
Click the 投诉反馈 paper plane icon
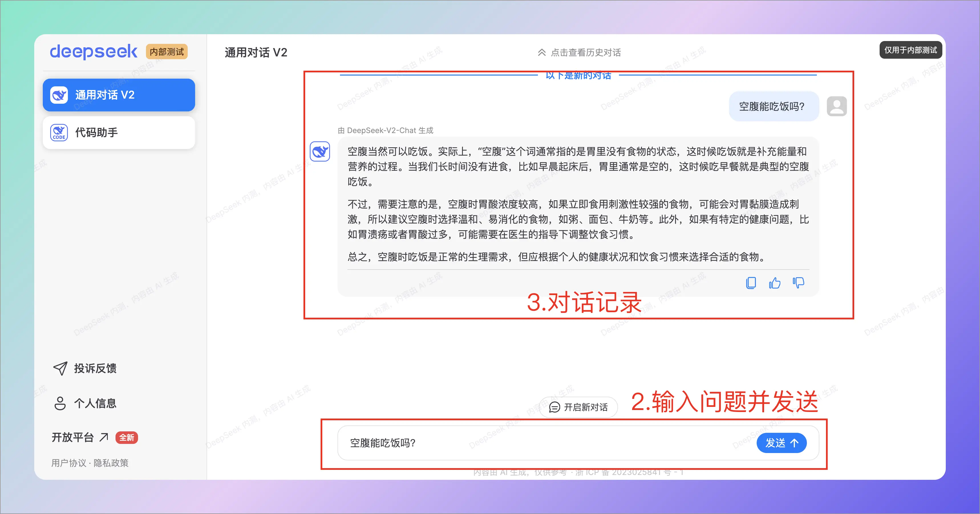[x=60, y=368]
